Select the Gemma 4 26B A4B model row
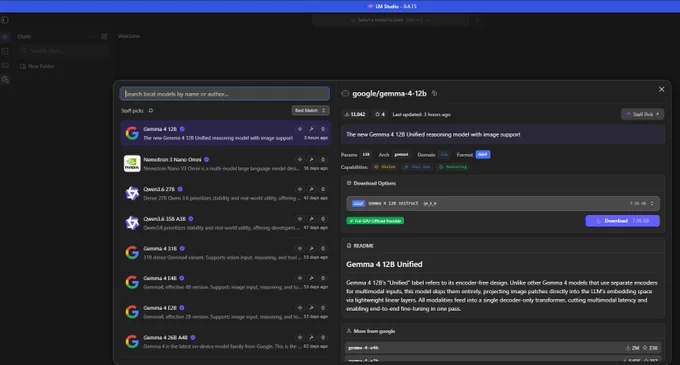Viewport: 680px width, 365px height. pyautogui.click(x=226, y=342)
